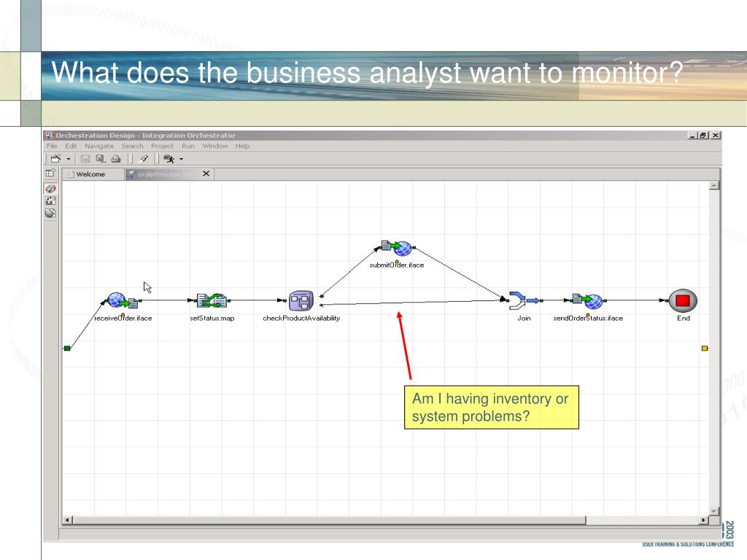Click the Save As toolbar icon
Viewport: 747px width, 560px height.
pos(101,158)
